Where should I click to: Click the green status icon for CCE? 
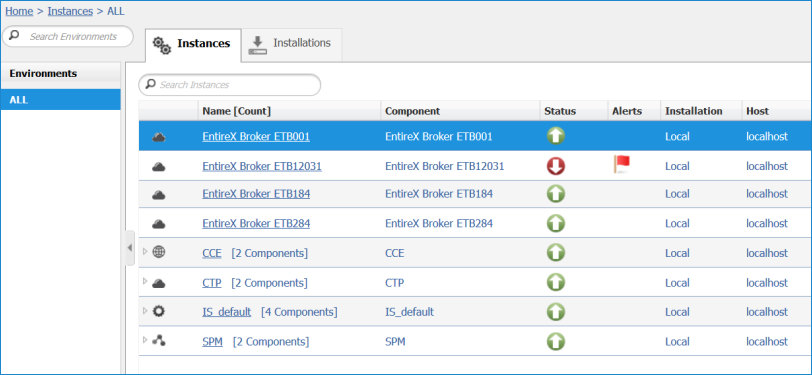pyautogui.click(x=556, y=253)
